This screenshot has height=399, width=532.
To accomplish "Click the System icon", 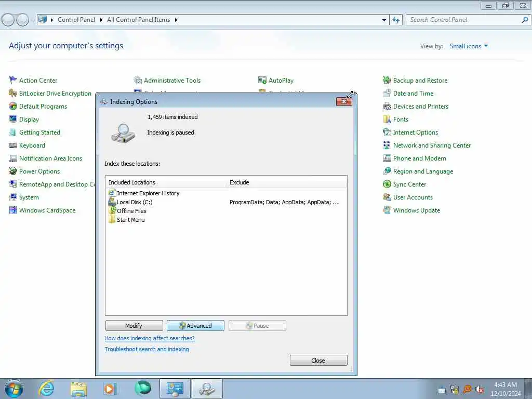I will 13,197.
